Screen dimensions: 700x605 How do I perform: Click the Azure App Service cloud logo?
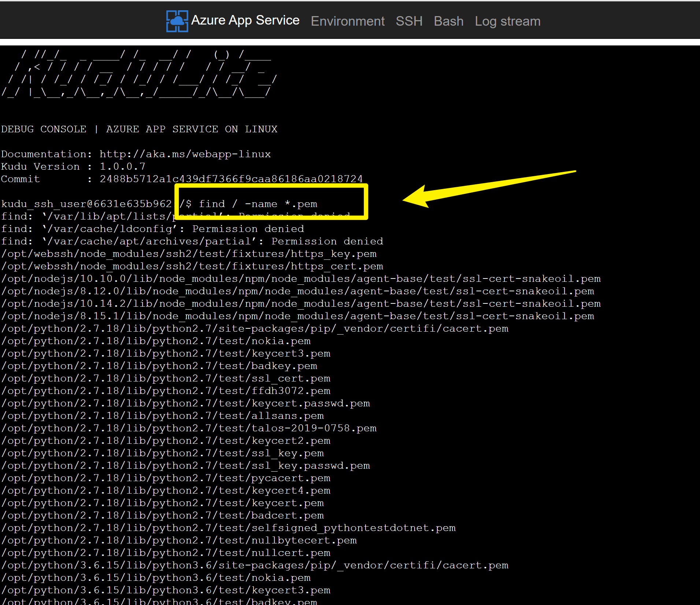pos(177,21)
